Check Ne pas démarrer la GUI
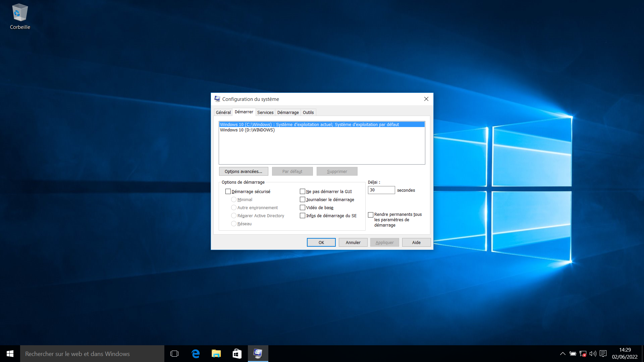 (x=303, y=191)
